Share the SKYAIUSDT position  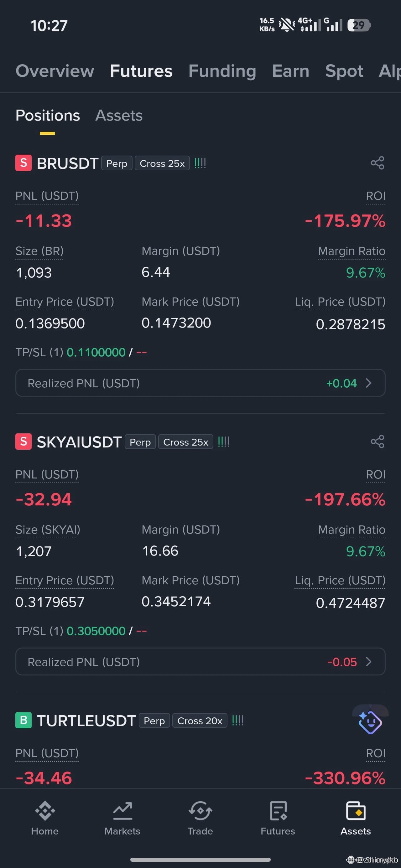click(x=378, y=442)
